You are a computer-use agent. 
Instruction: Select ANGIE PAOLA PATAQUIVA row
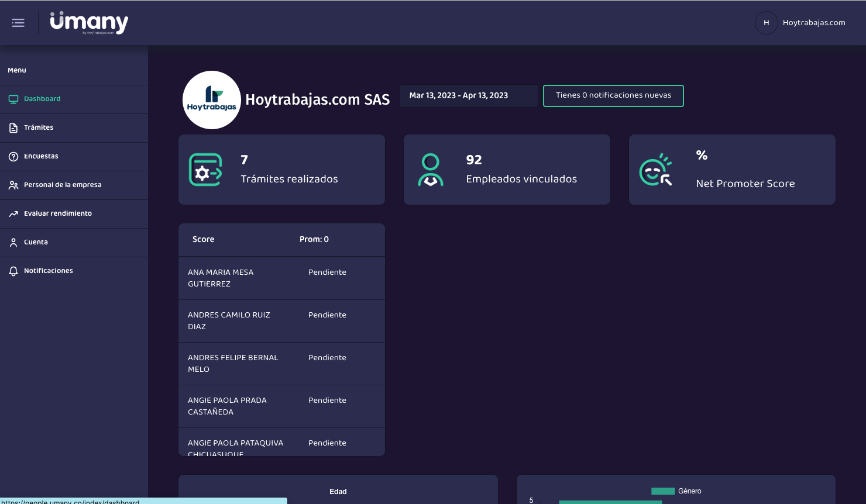point(281,442)
